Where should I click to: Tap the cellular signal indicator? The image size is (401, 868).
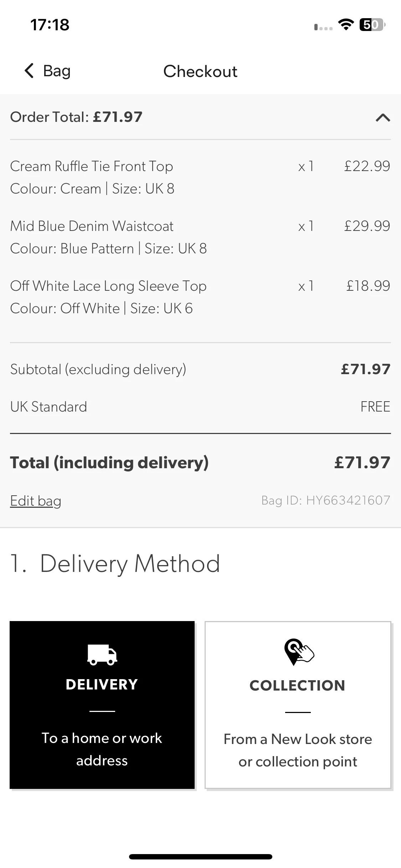click(x=323, y=27)
